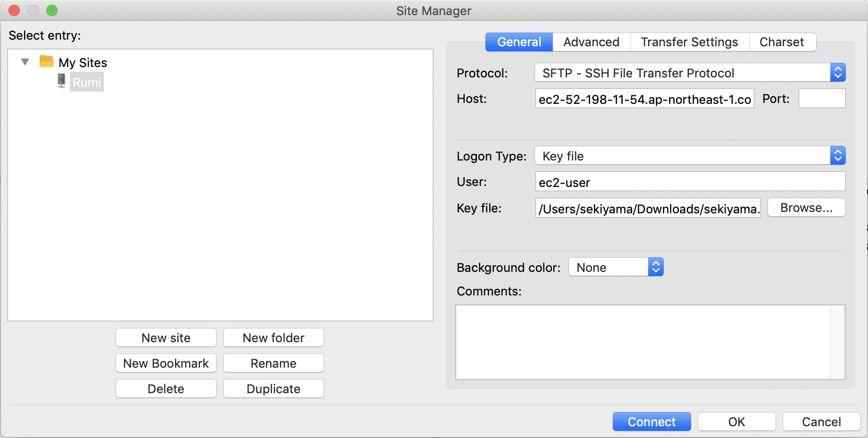Click the Rename button
Viewport: 868px width, 438px height.
[274, 363]
